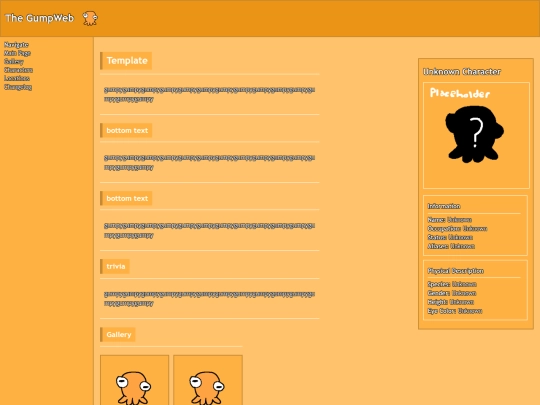
Task: Select the second bottom text section heading
Action: [126, 198]
